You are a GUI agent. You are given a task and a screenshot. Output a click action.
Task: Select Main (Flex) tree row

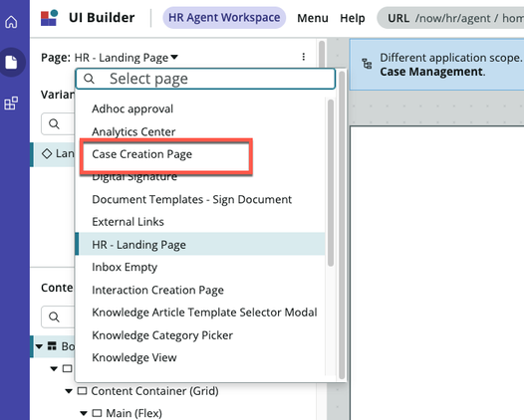[173, 413]
